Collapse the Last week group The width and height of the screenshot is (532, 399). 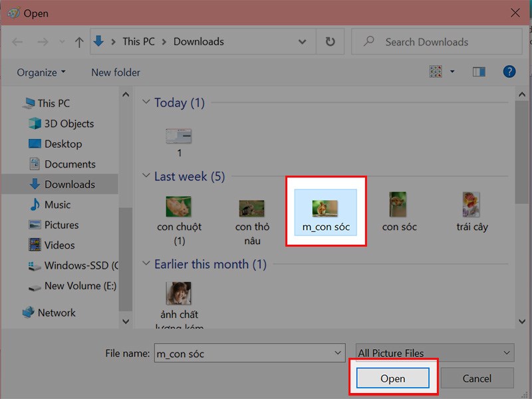point(146,177)
